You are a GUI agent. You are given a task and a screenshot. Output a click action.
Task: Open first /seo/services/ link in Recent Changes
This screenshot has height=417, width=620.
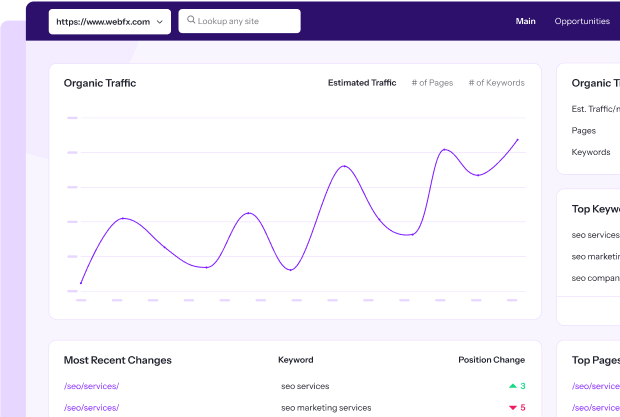pos(91,386)
